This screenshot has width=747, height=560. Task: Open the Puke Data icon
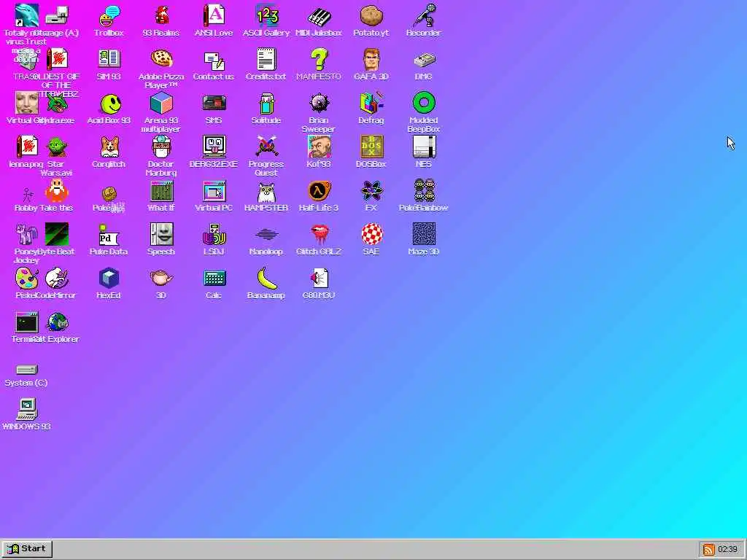pos(109,234)
